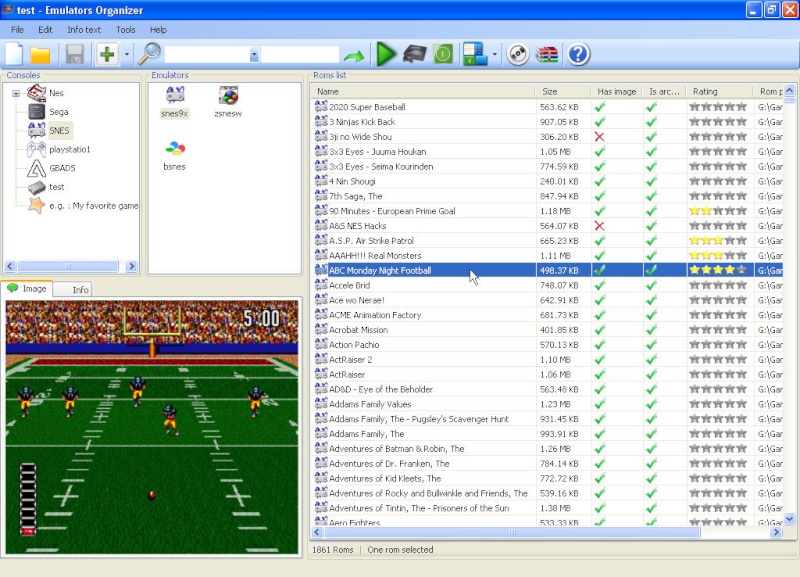Sort by Size column header
Image resolution: width=800 pixels, height=577 pixels.
563,91
